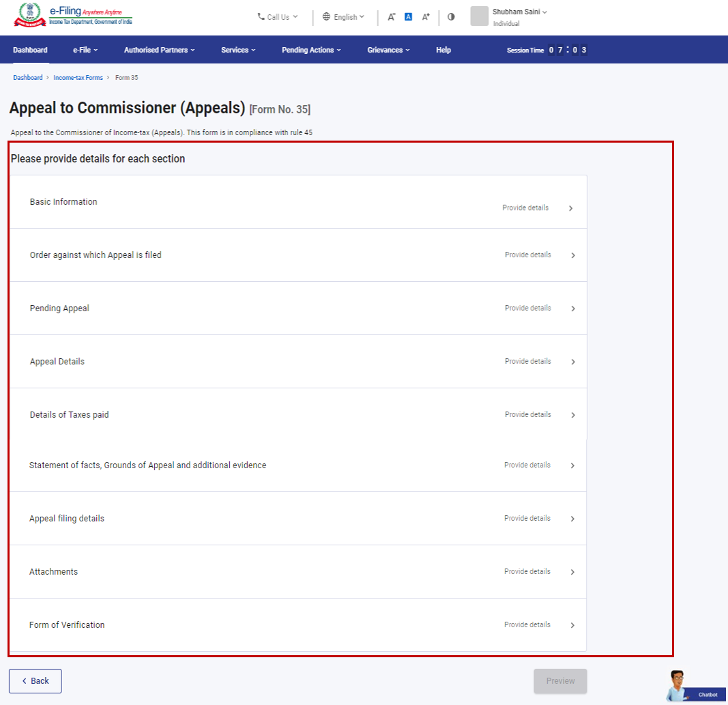Open Details of Taxes paid section
728x705 pixels.
click(297, 415)
